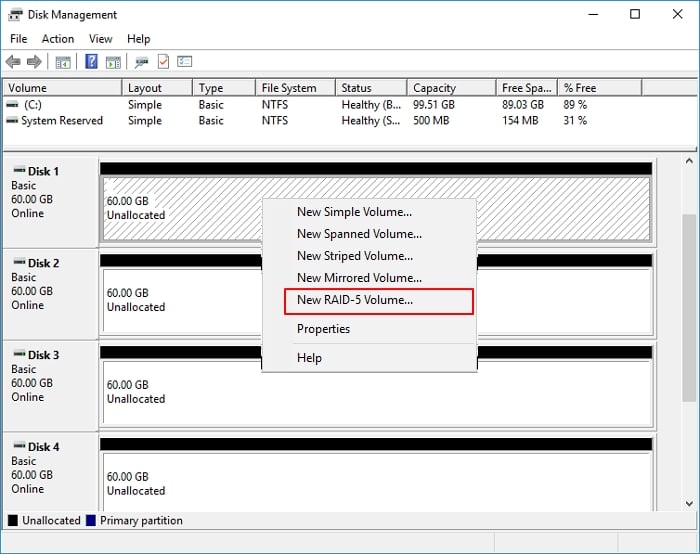Click the Forward arrow toolbar icon
Viewport: 700px width, 554px height.
click(x=35, y=62)
